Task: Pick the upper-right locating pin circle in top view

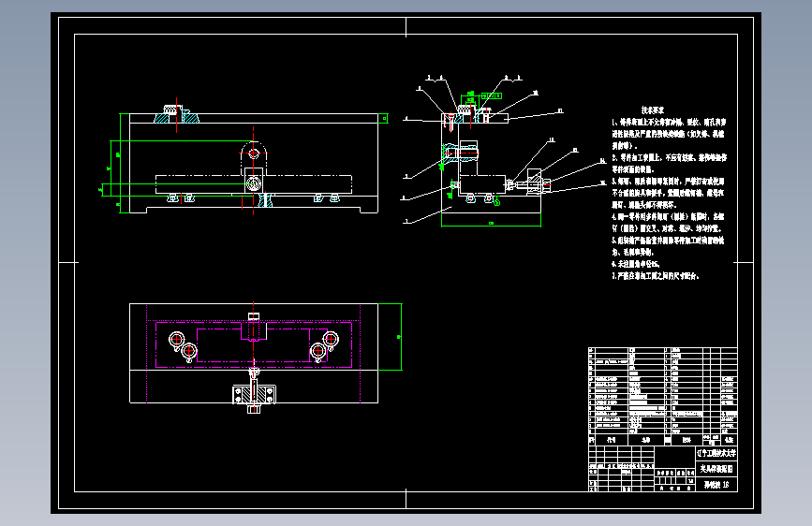Action: pyautogui.click(x=331, y=340)
